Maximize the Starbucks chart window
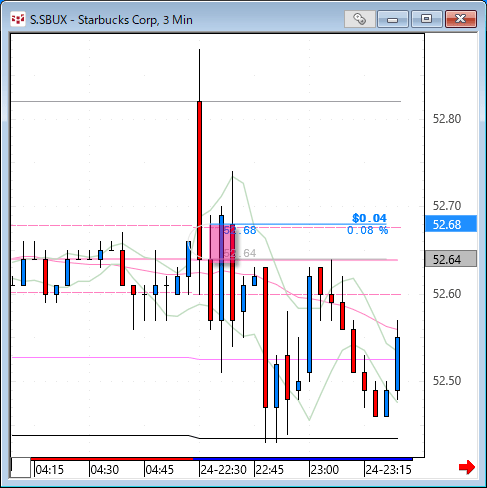 tap(427, 19)
